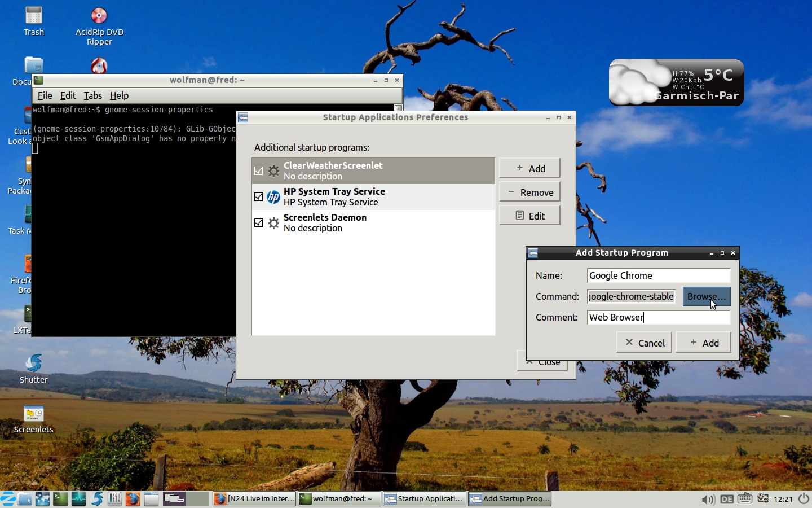The image size is (812, 508).
Task: Toggle the Screenlets Daemon checkbox
Action: [259, 223]
